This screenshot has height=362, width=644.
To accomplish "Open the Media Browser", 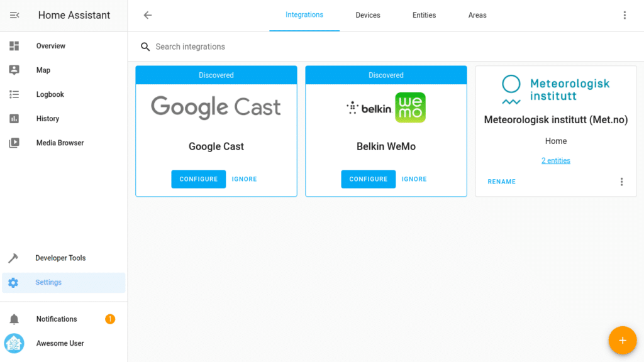I will (59, 143).
